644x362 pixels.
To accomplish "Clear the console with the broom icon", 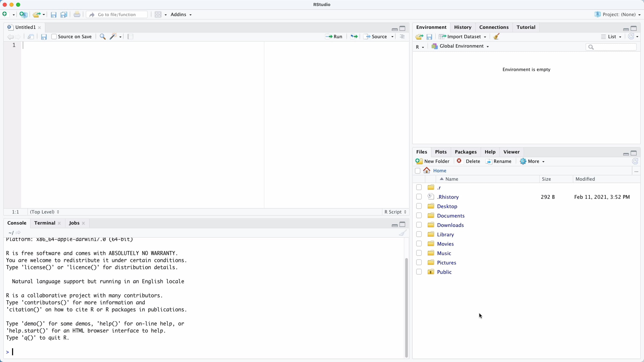I will [x=402, y=232].
